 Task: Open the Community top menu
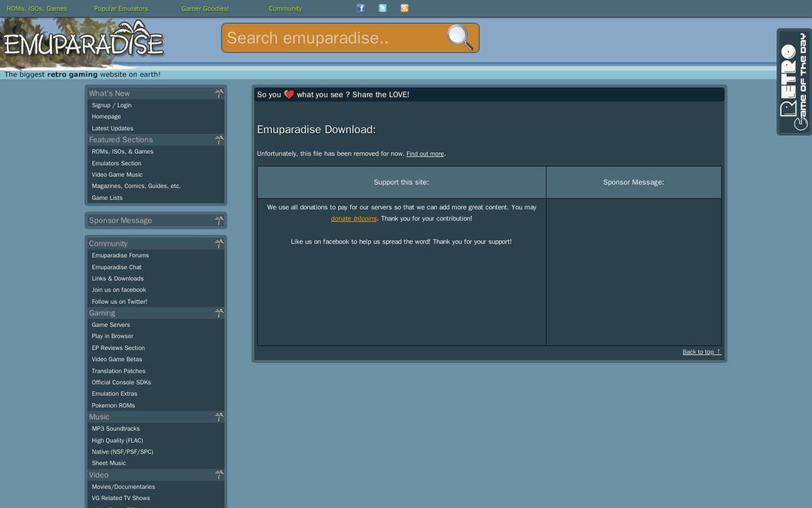[x=285, y=8]
